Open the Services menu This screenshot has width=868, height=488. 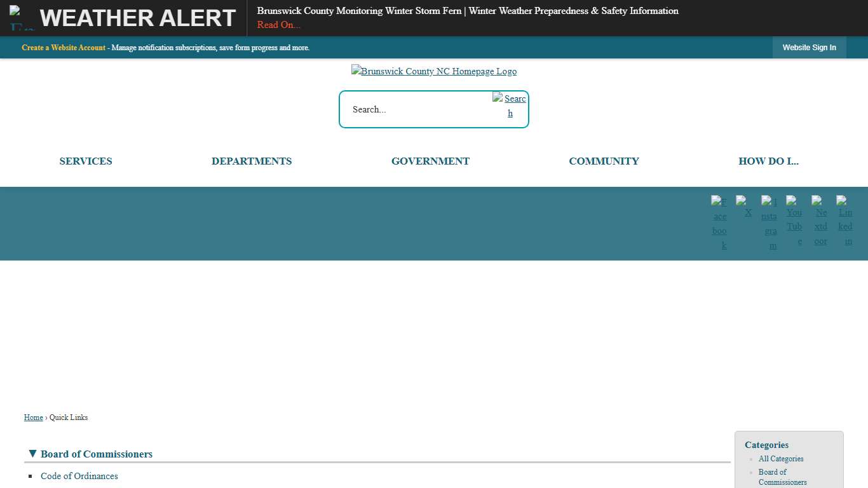86,161
